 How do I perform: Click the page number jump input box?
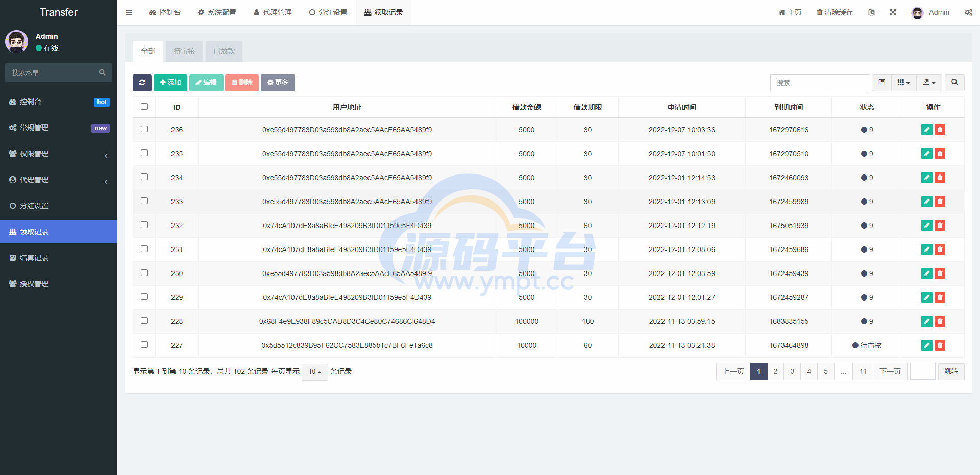[923, 371]
